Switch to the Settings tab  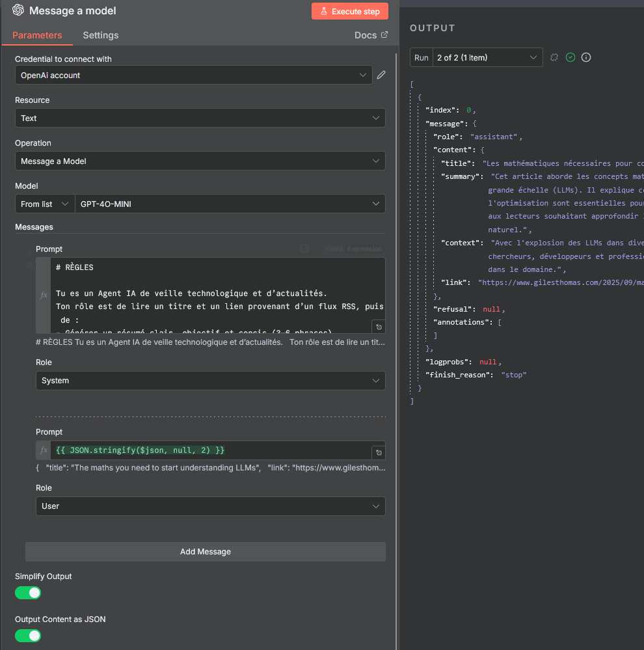[x=100, y=35]
